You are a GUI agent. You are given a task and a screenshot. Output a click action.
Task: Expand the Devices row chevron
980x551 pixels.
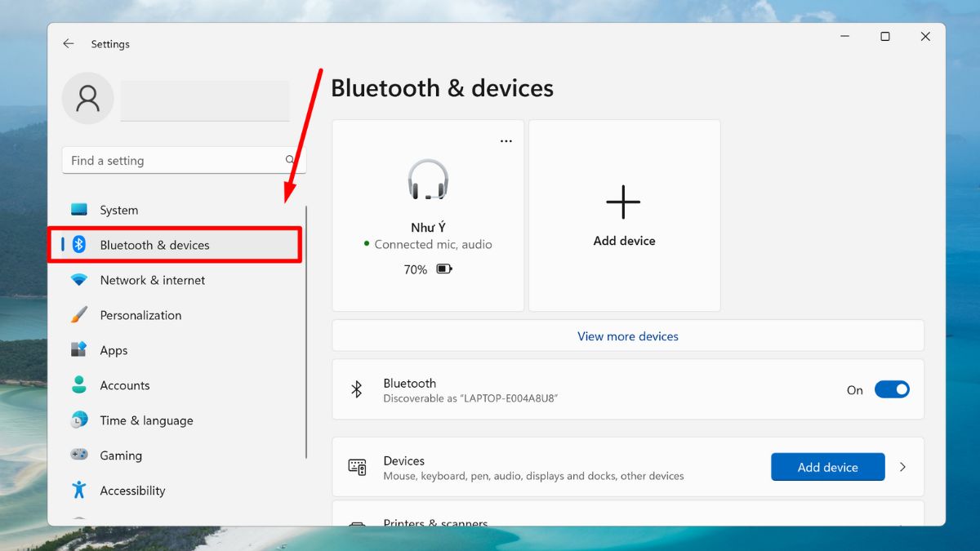(x=902, y=467)
